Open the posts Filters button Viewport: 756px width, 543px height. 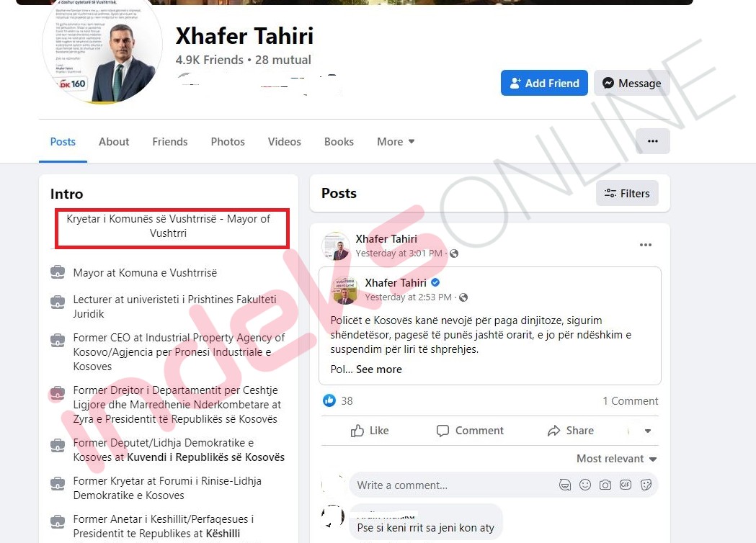pyautogui.click(x=627, y=193)
